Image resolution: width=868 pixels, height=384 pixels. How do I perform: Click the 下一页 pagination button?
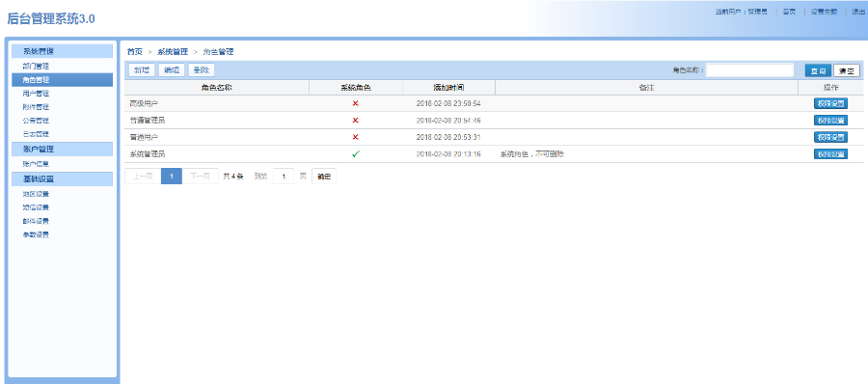tap(200, 177)
